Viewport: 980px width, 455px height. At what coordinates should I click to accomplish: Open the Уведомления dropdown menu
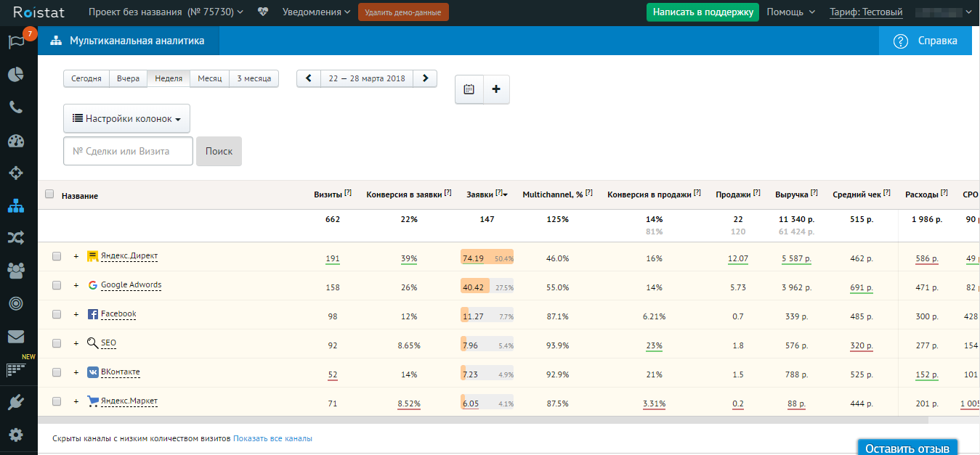(316, 12)
